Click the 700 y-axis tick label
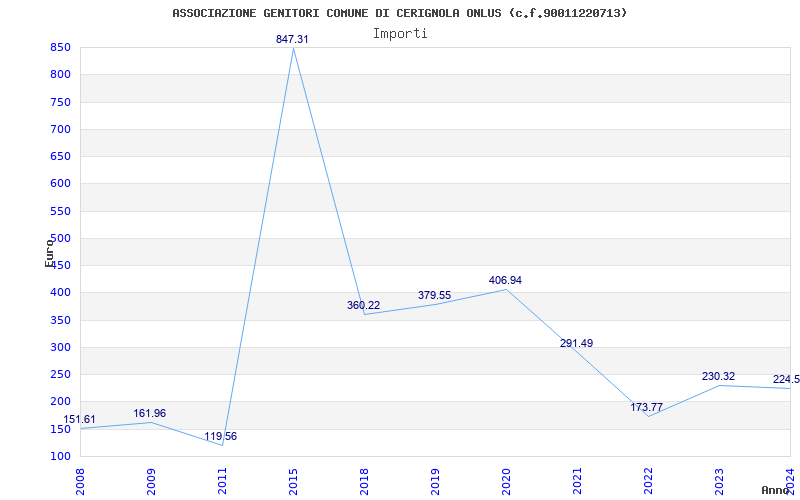This screenshot has width=800, height=500. (x=60, y=130)
